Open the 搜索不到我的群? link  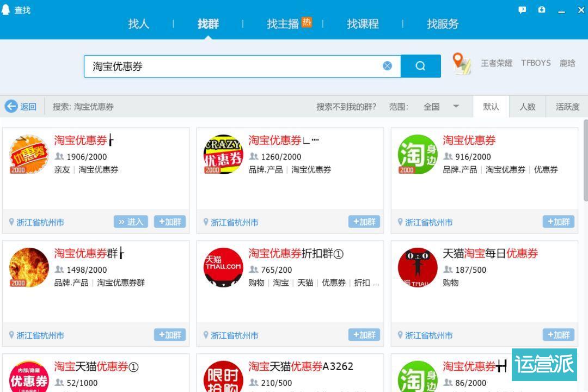coord(346,107)
